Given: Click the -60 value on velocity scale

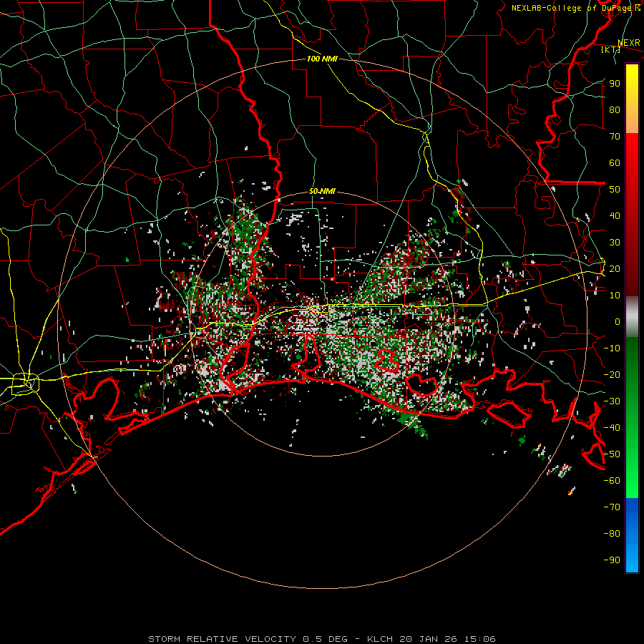Looking at the screenshot, I should [612, 481].
